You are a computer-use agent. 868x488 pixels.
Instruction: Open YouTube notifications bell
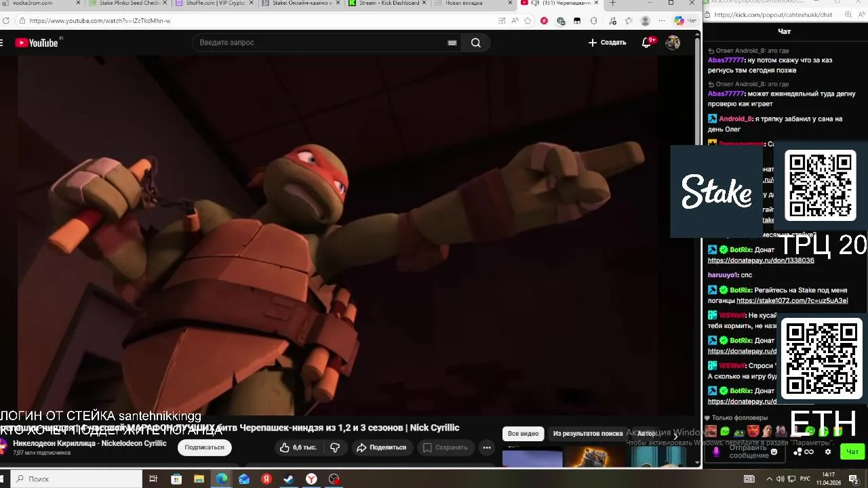pos(646,43)
